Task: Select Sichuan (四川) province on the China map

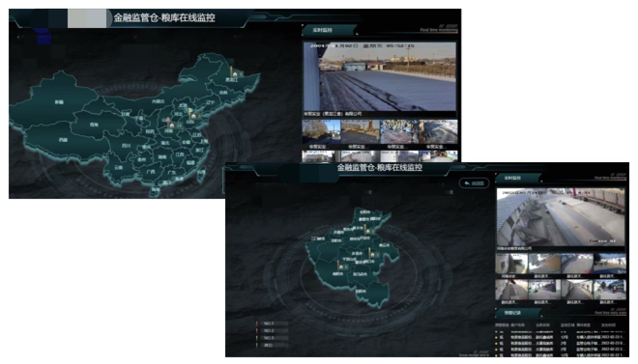Action: (126, 146)
